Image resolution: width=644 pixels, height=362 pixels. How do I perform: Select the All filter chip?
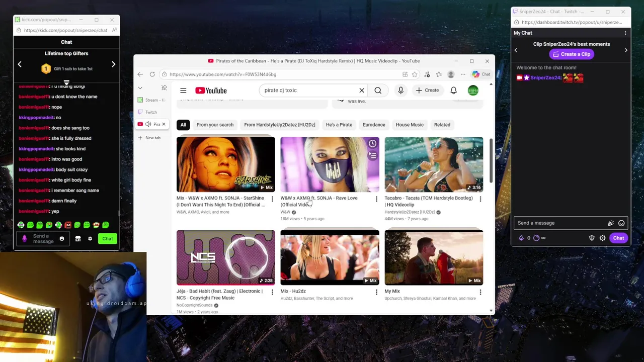183,125
